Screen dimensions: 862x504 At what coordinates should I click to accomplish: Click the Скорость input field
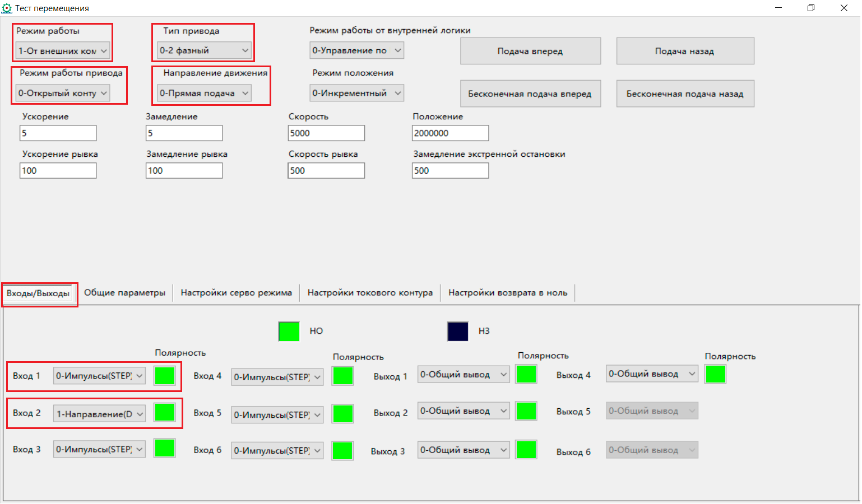pyautogui.click(x=326, y=133)
